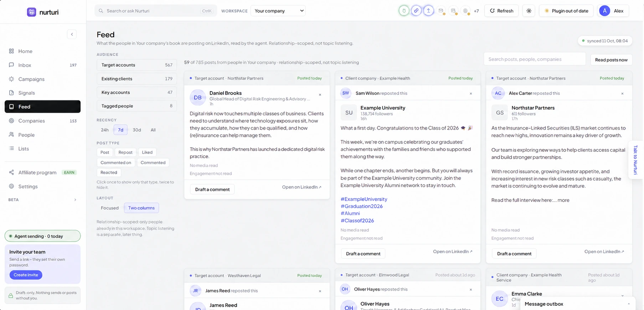Collapse the sidebar with the chevron button
This screenshot has height=310, width=644.
[72, 34]
